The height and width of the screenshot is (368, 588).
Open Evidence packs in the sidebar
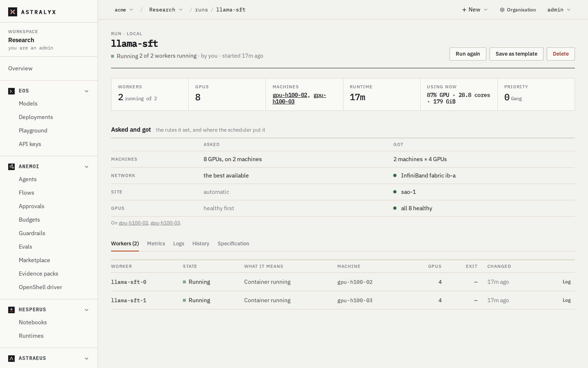pos(39,274)
